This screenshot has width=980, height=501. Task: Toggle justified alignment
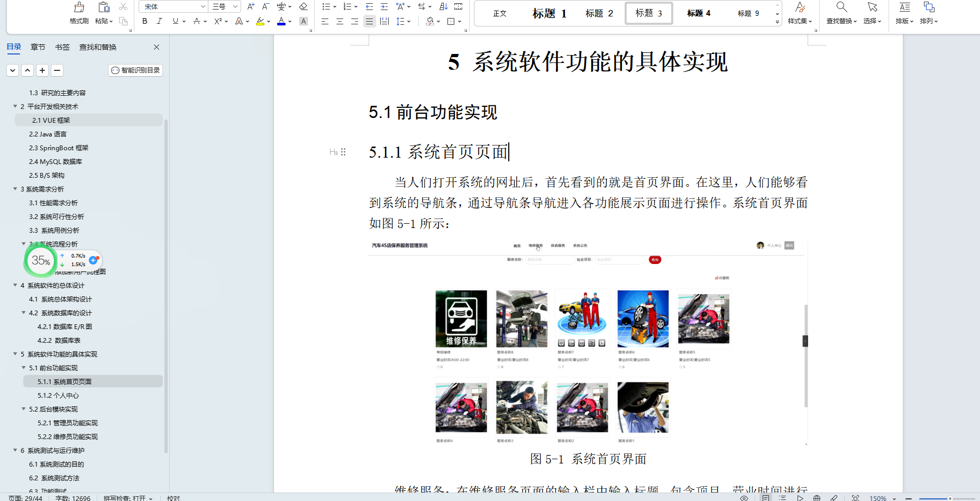(x=369, y=21)
